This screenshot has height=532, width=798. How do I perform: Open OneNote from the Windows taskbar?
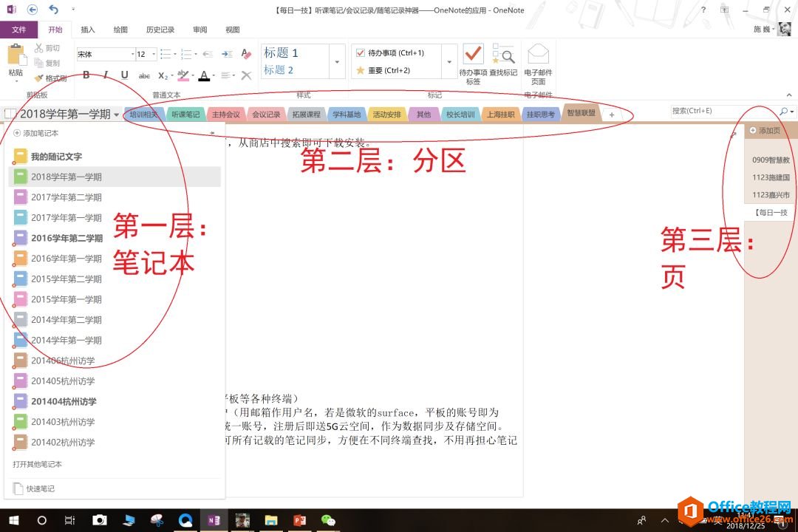coord(213,520)
